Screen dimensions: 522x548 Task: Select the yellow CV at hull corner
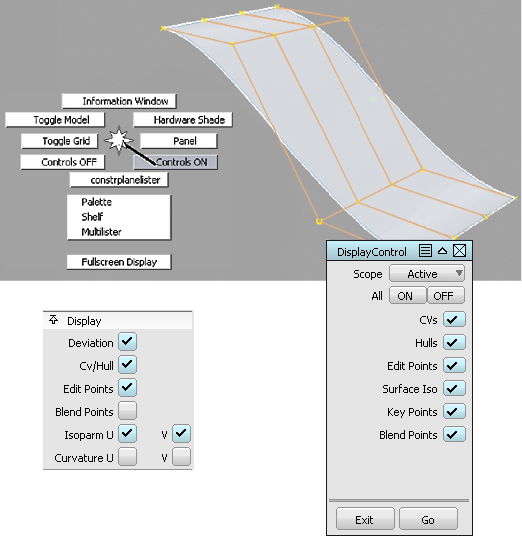pyautogui.click(x=319, y=221)
